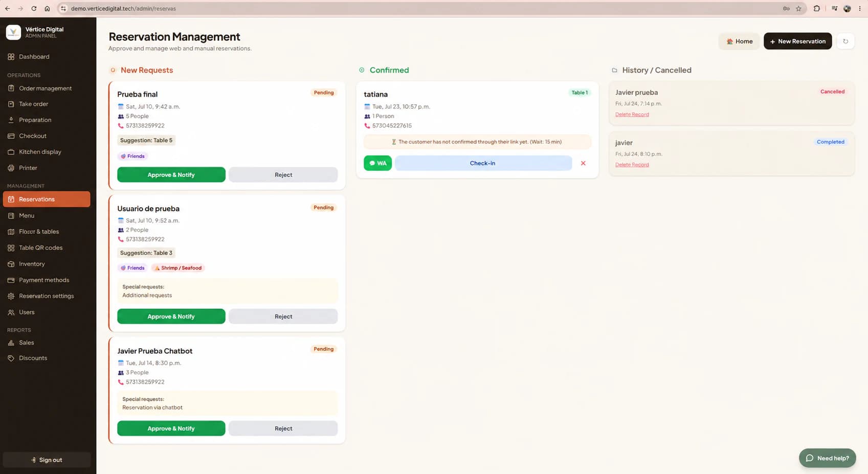
Task: Click Tue, Jul 14, 8:30 p.m. date text
Action: pos(153,363)
